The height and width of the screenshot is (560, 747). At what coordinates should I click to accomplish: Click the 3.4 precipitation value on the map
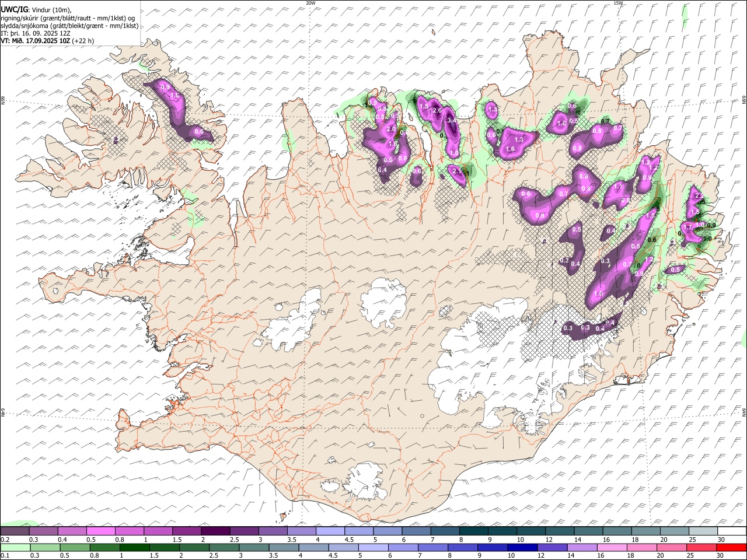451,121
